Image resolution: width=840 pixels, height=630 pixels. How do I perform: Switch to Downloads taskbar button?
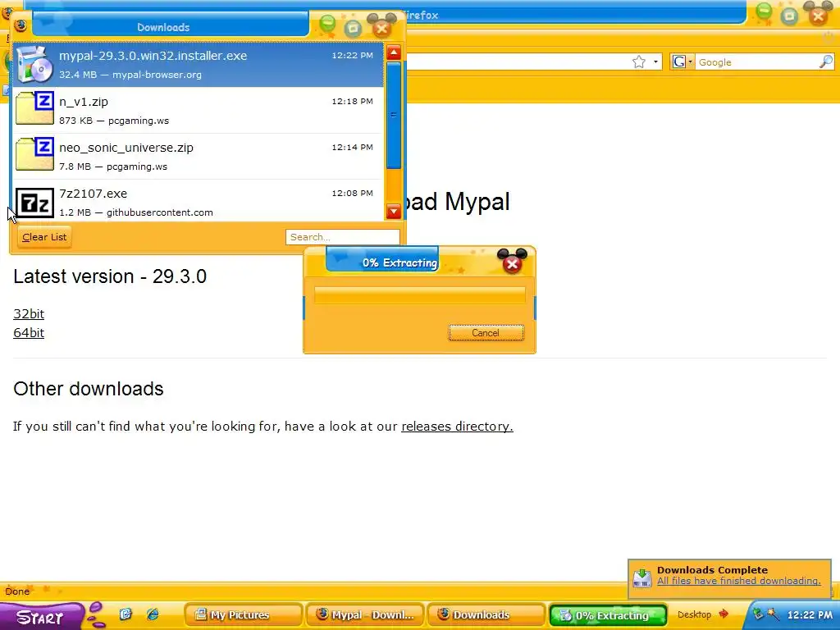coord(486,615)
